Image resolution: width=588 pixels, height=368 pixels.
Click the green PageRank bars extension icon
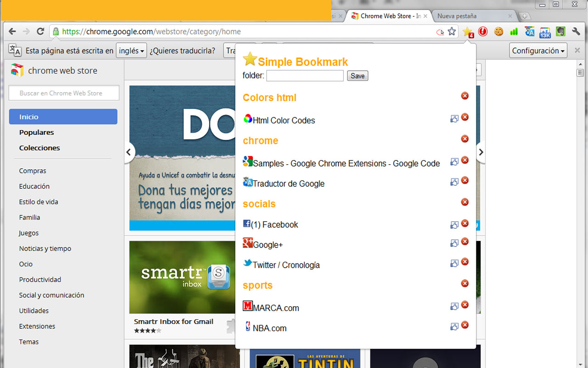(514, 31)
